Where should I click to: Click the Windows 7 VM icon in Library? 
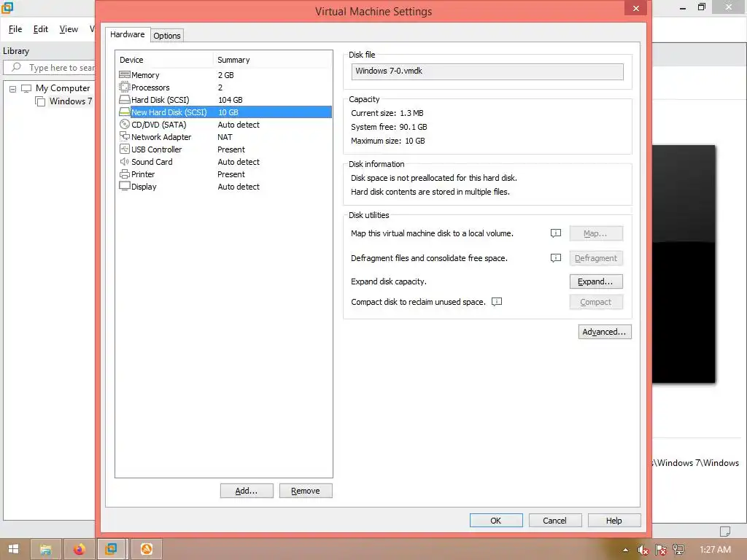41,101
